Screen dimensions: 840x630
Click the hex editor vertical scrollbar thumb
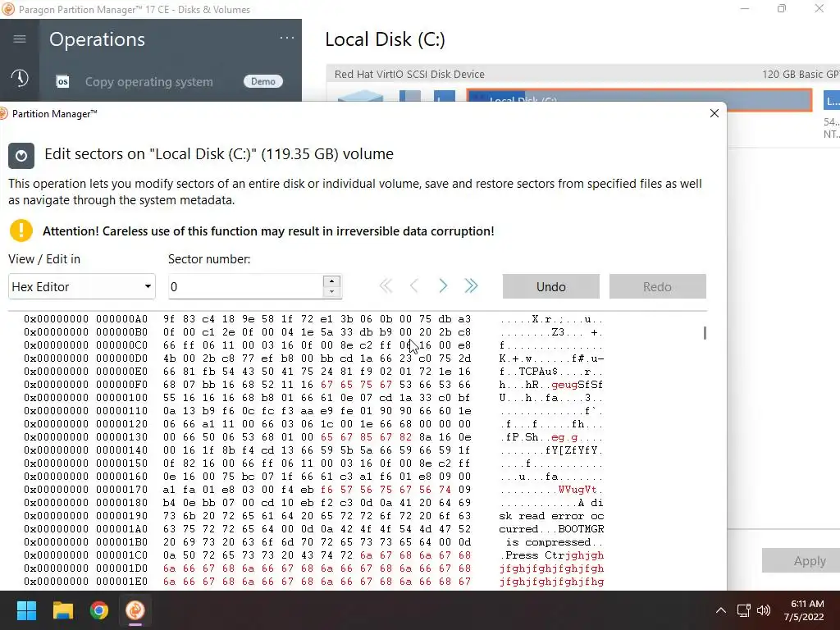coord(705,333)
